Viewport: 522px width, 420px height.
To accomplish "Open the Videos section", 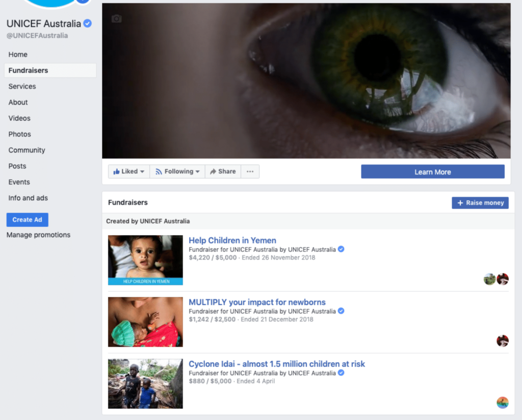I will [x=19, y=118].
